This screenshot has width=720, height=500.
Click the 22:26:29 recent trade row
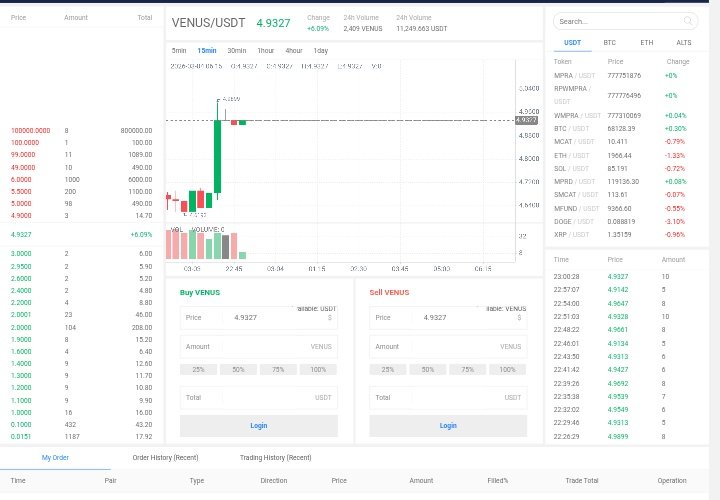(625, 437)
